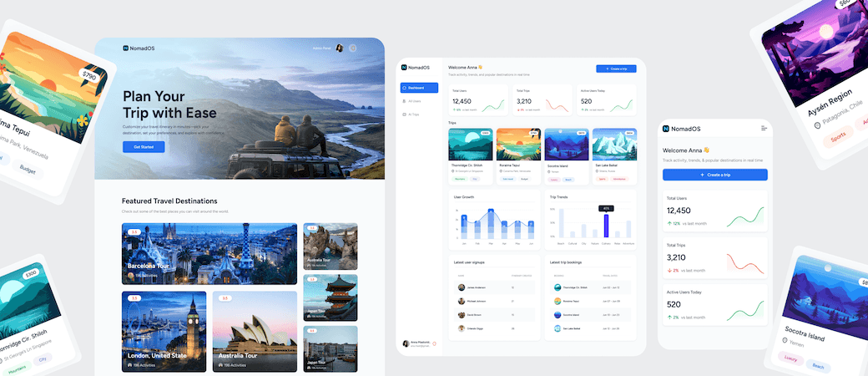
Task: Click the Admin Panel link on the landing page
Action: [321, 48]
